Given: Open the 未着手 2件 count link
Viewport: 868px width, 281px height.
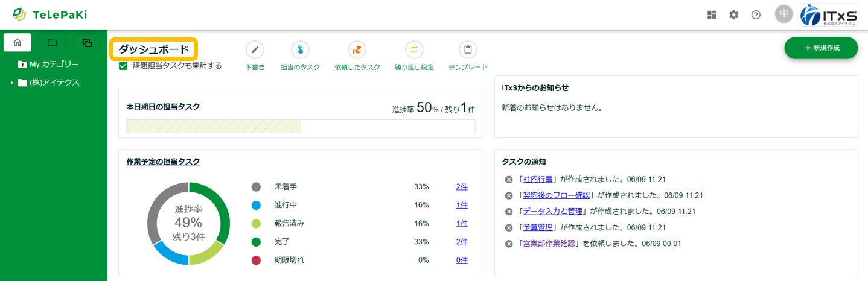Looking at the screenshot, I should [462, 187].
